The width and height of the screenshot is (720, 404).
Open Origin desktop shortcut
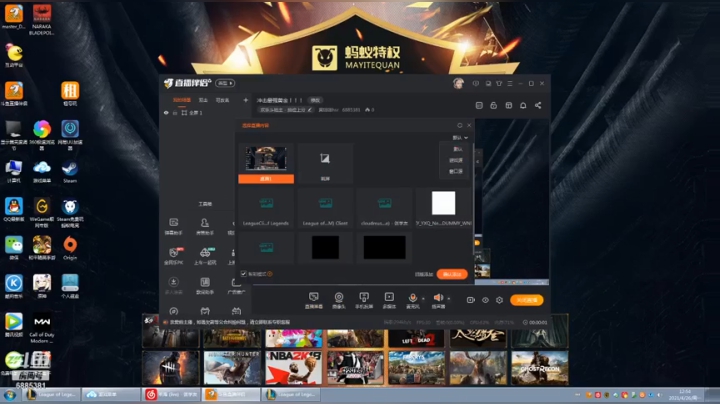pos(70,248)
